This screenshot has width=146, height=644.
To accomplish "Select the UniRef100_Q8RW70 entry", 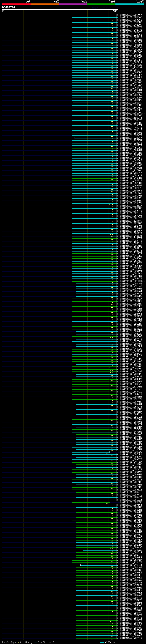I will (x=131, y=32).
